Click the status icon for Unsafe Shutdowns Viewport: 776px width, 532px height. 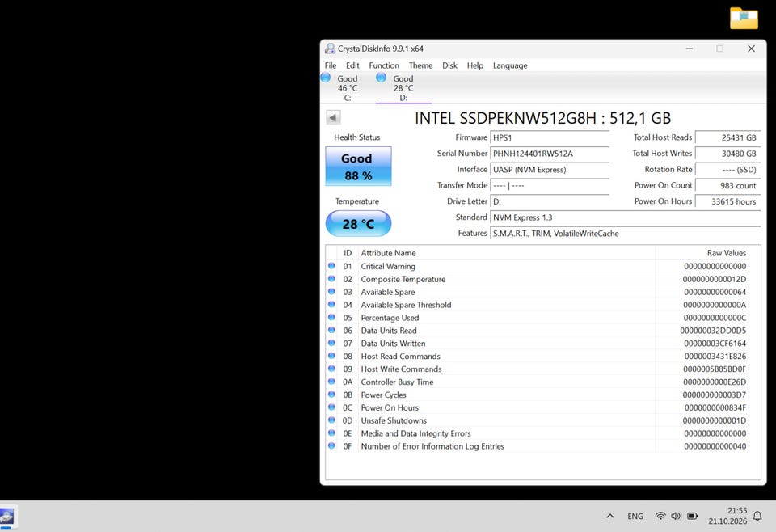pos(331,420)
